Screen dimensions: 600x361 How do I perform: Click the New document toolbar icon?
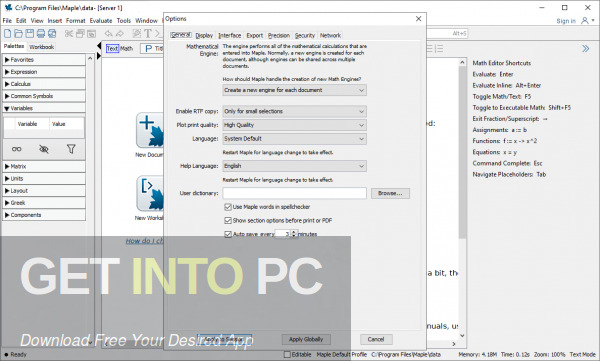pyautogui.click(x=8, y=34)
